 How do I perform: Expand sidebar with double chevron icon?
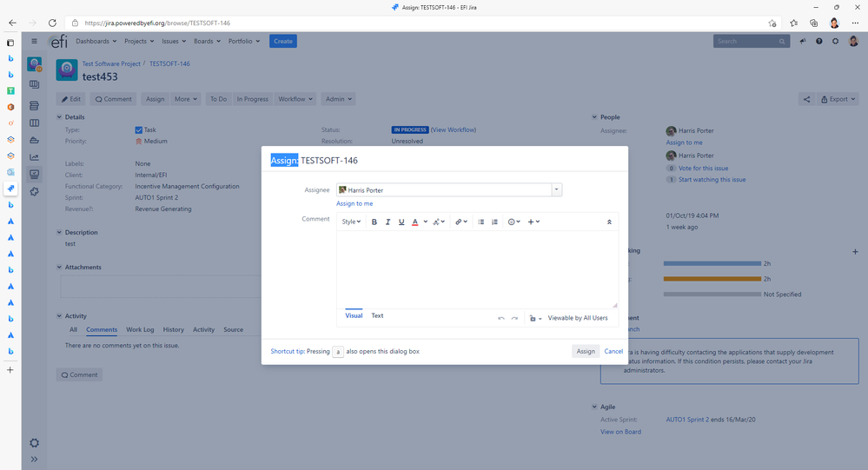point(35,459)
